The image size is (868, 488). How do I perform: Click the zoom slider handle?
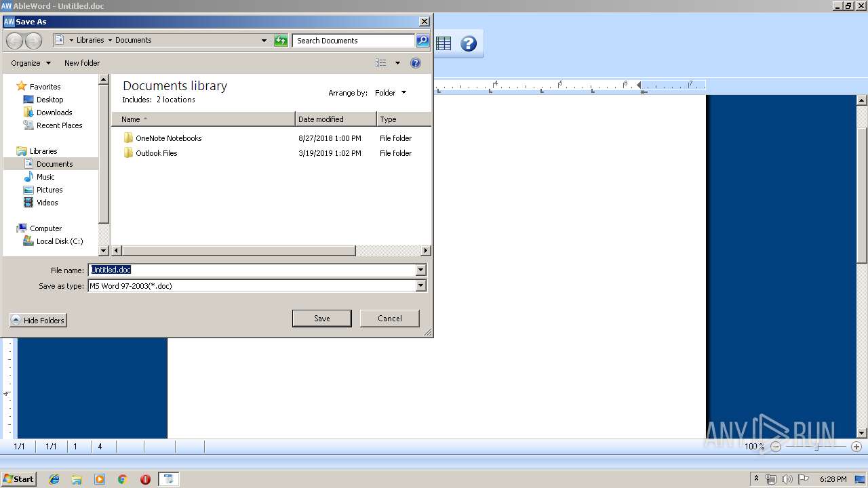pos(816,447)
